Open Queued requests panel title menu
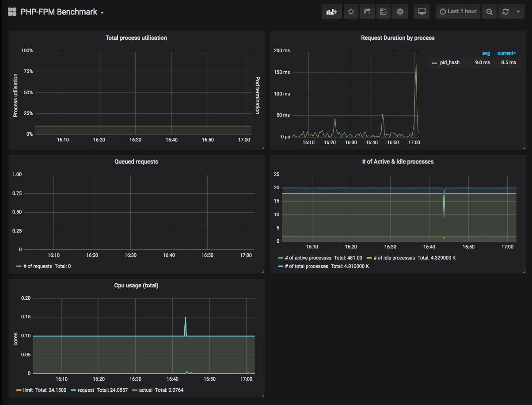The height and width of the screenshot is (405, 532). (136, 162)
